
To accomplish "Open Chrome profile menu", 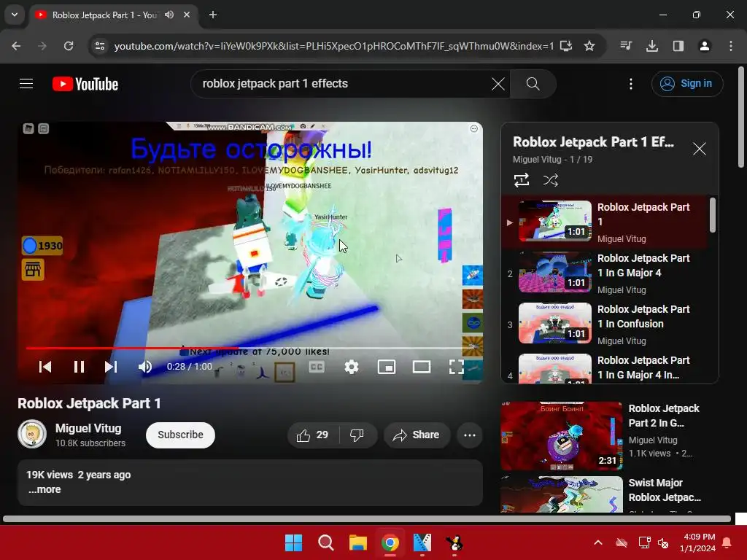I will pos(705,46).
